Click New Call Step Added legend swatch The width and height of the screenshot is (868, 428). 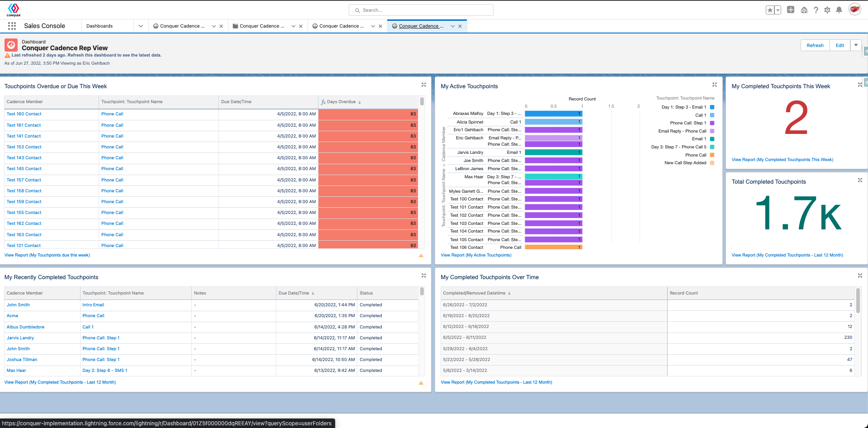point(712,163)
